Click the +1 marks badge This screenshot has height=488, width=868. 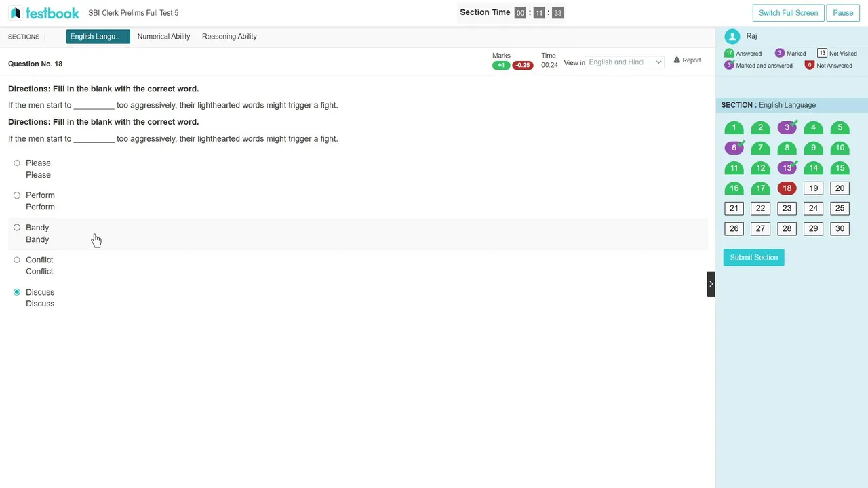pyautogui.click(x=501, y=66)
